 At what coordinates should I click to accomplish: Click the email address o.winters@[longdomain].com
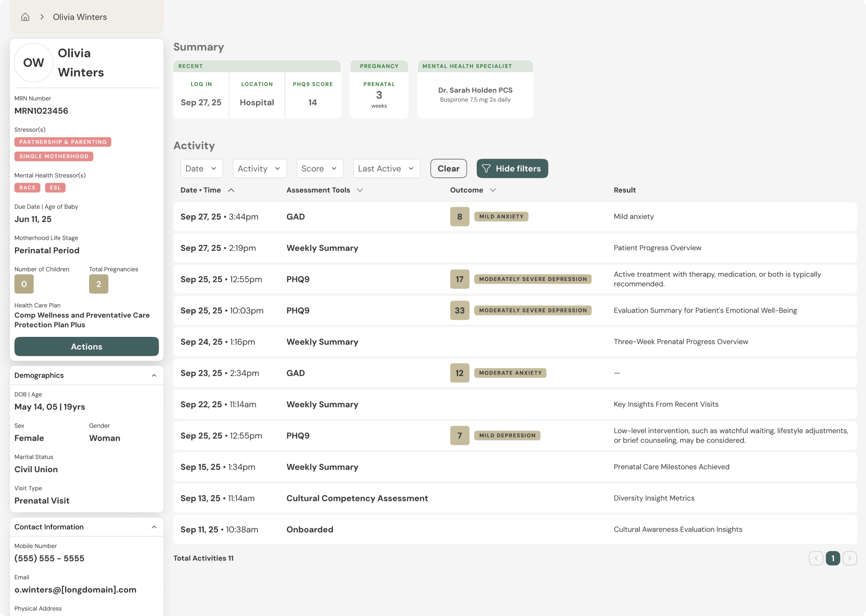[x=75, y=589]
